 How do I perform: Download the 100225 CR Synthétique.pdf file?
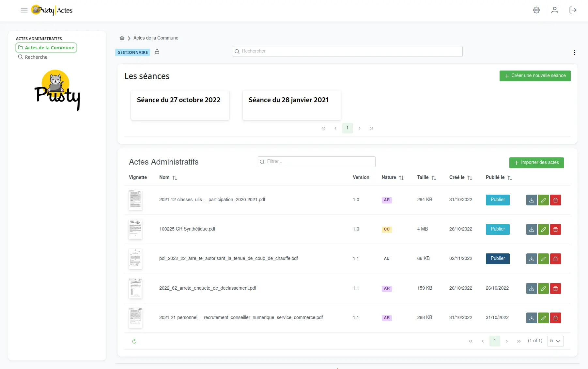coord(532,229)
